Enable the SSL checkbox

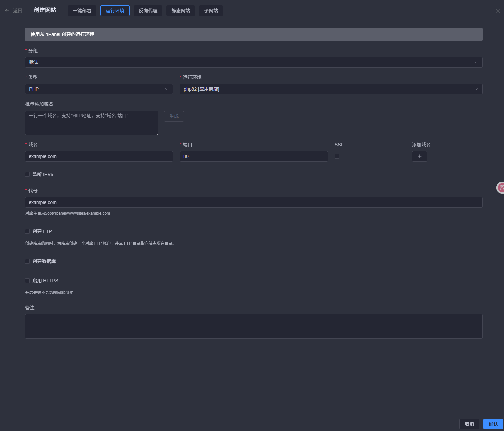pos(337,156)
